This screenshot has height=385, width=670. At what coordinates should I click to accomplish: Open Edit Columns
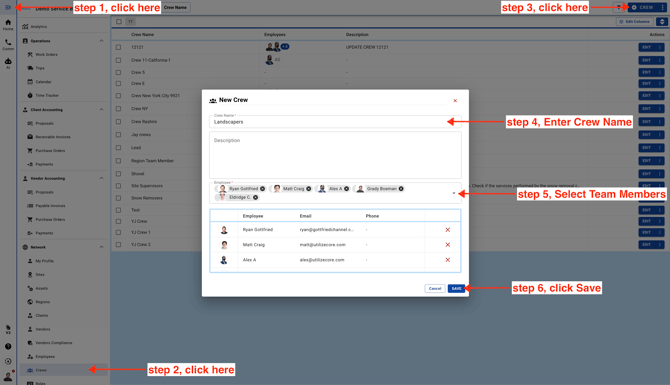pyautogui.click(x=635, y=21)
